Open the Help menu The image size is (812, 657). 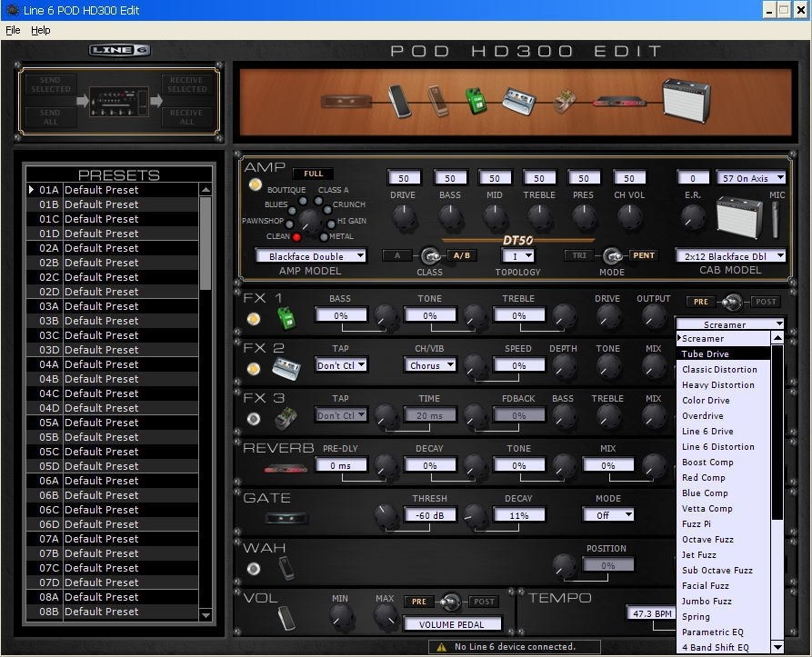40,30
